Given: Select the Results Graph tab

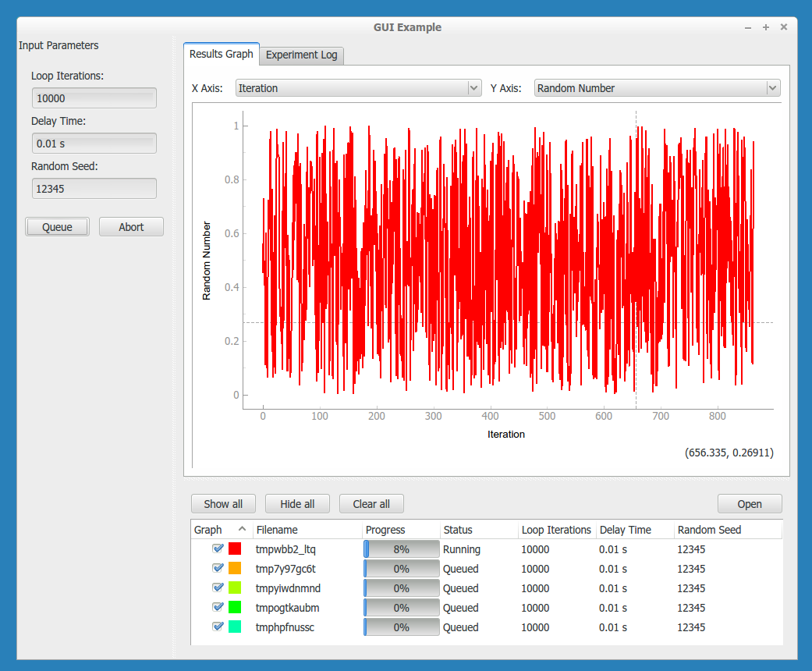Looking at the screenshot, I should pyautogui.click(x=222, y=54).
